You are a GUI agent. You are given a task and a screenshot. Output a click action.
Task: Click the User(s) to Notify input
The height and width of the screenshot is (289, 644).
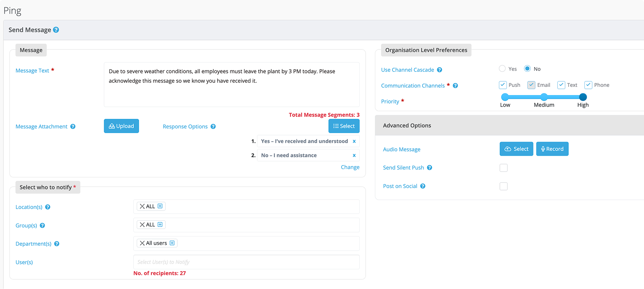pyautogui.click(x=246, y=262)
